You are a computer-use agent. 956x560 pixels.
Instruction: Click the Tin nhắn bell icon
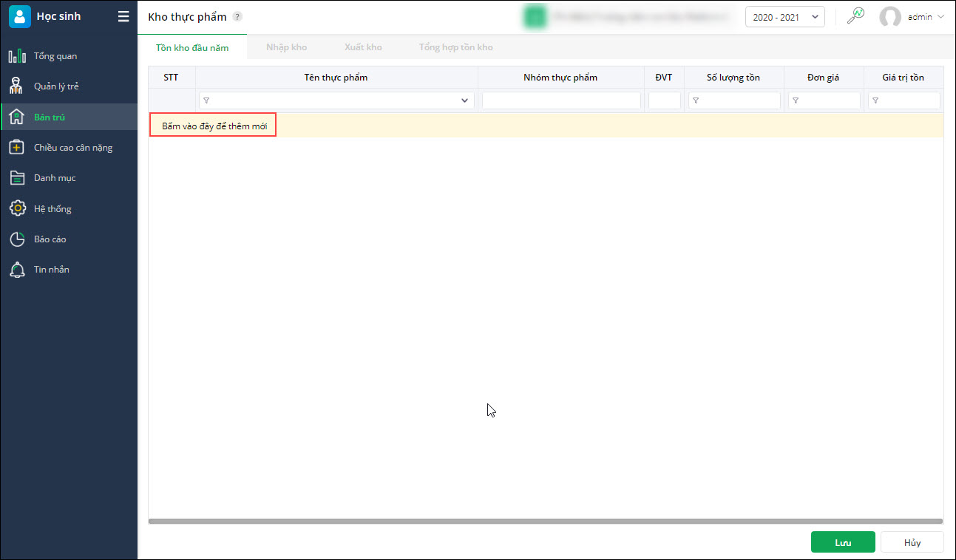point(17,270)
